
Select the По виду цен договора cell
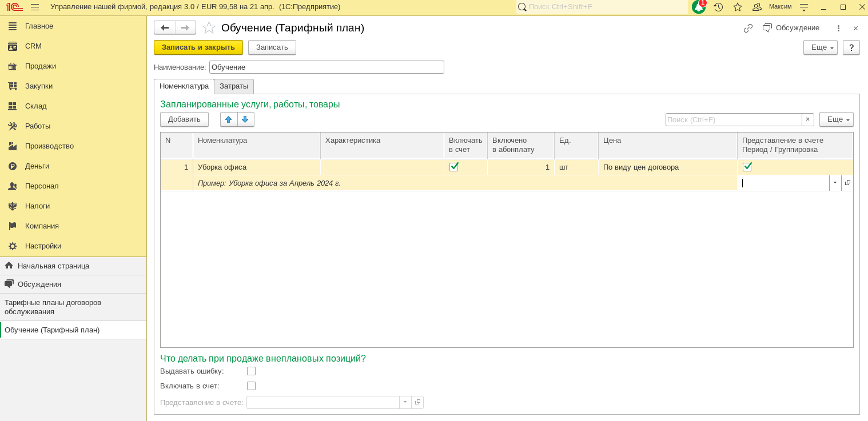(668, 167)
